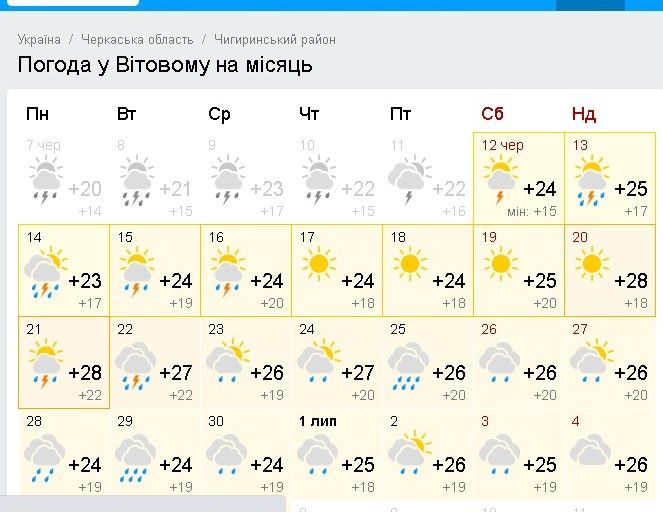Click storm cloud icon on day 22
Image resolution: width=663 pixels, height=512 pixels.
[x=135, y=366]
